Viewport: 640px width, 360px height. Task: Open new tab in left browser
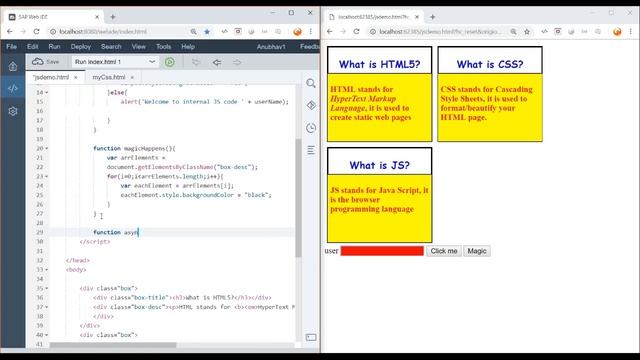tap(113, 17)
